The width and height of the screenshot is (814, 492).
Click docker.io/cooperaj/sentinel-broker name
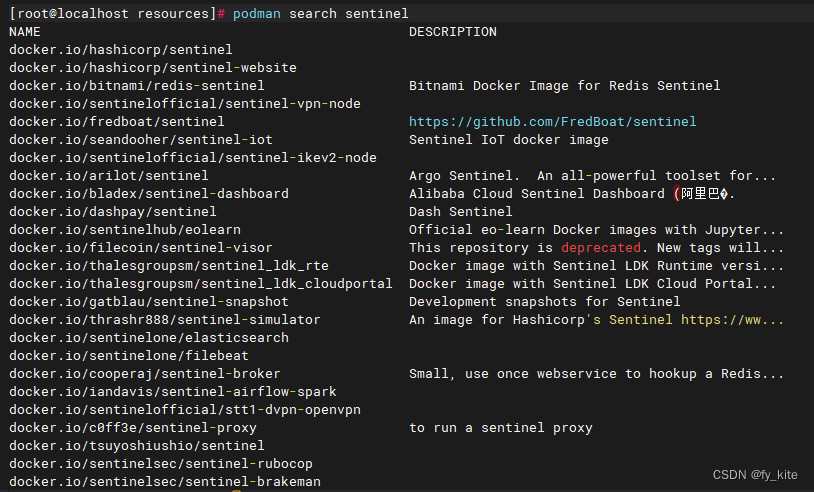tap(145, 374)
